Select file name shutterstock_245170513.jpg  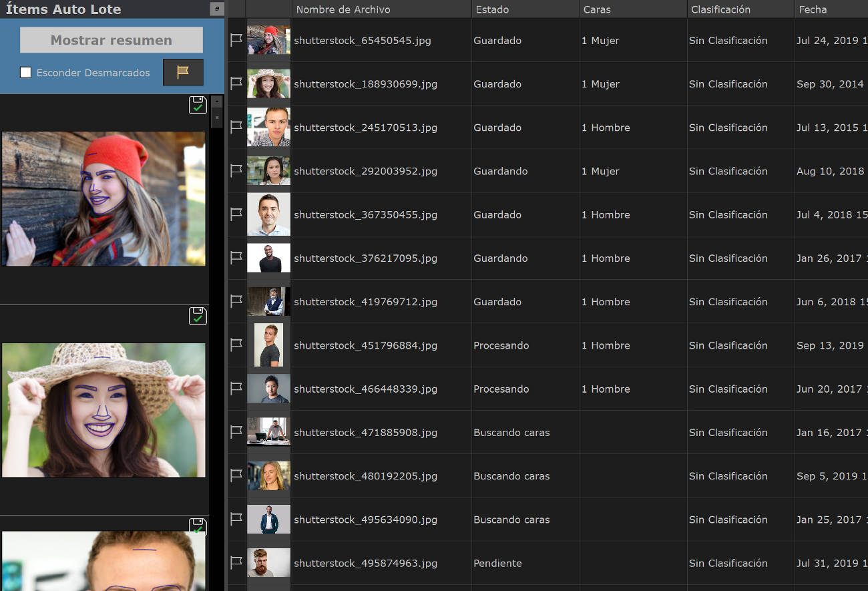pyautogui.click(x=366, y=127)
